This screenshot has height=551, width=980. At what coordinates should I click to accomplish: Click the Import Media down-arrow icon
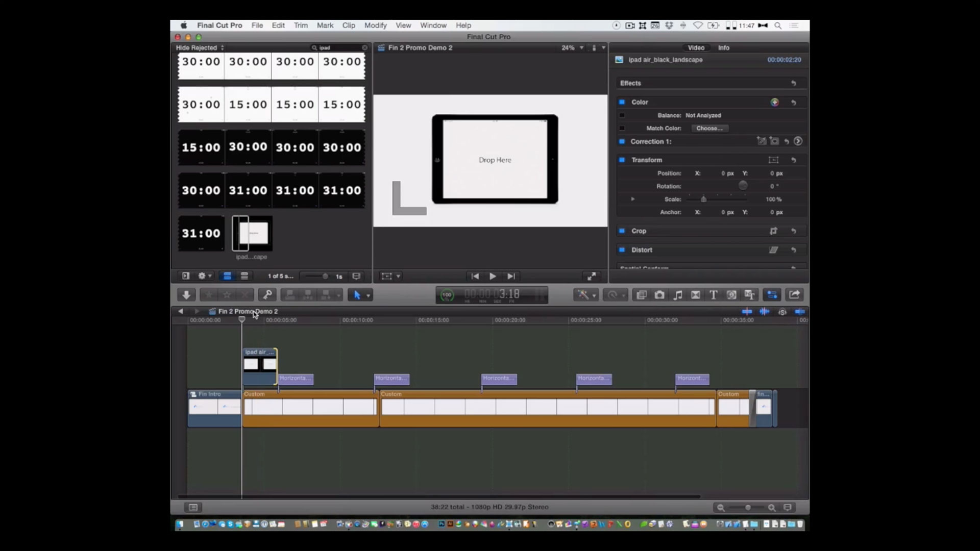pyautogui.click(x=186, y=295)
